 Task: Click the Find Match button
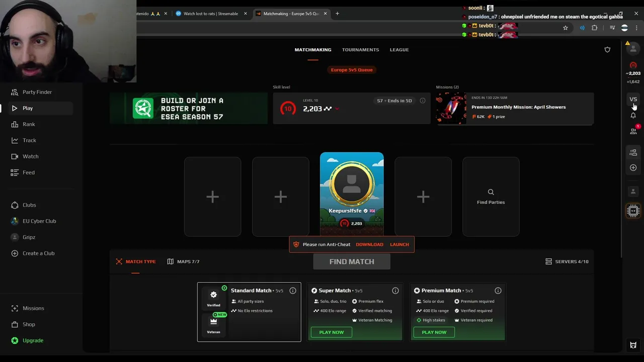point(352,261)
